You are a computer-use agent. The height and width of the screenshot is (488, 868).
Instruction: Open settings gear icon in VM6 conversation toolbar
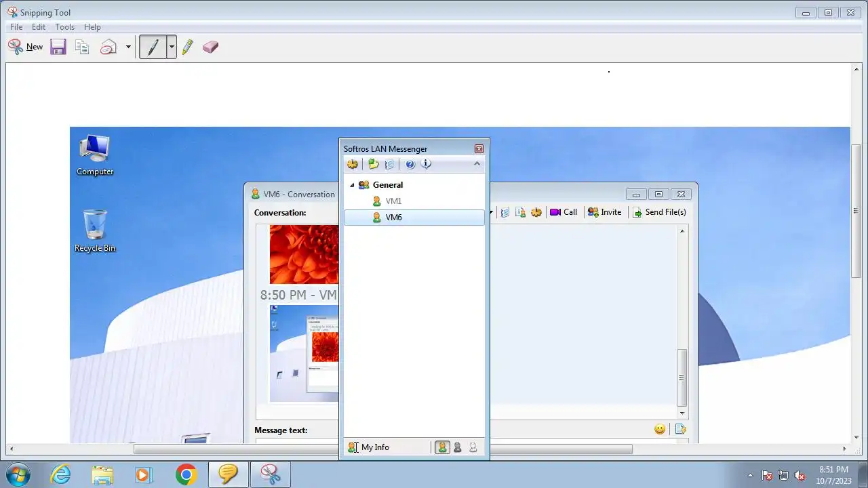(536, 212)
